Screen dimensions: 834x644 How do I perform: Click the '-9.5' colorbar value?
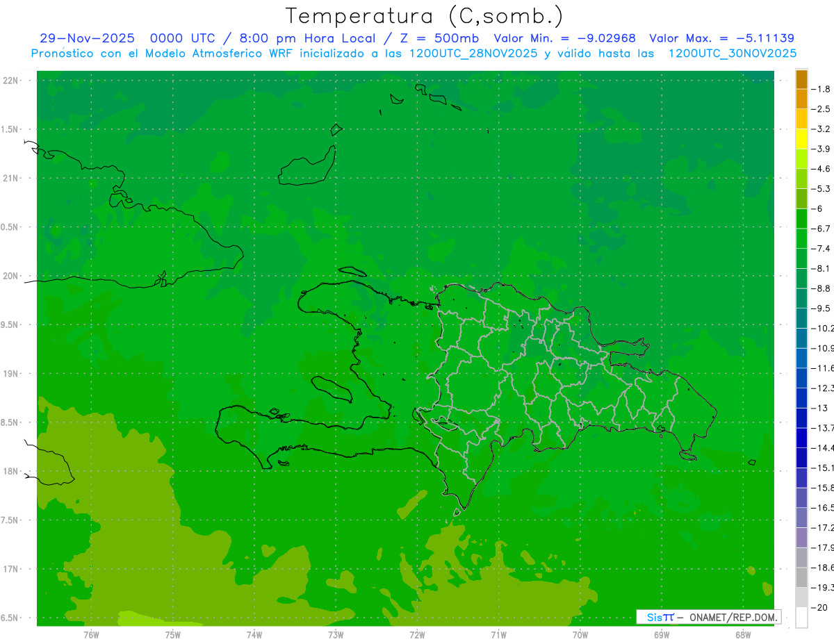821,308
